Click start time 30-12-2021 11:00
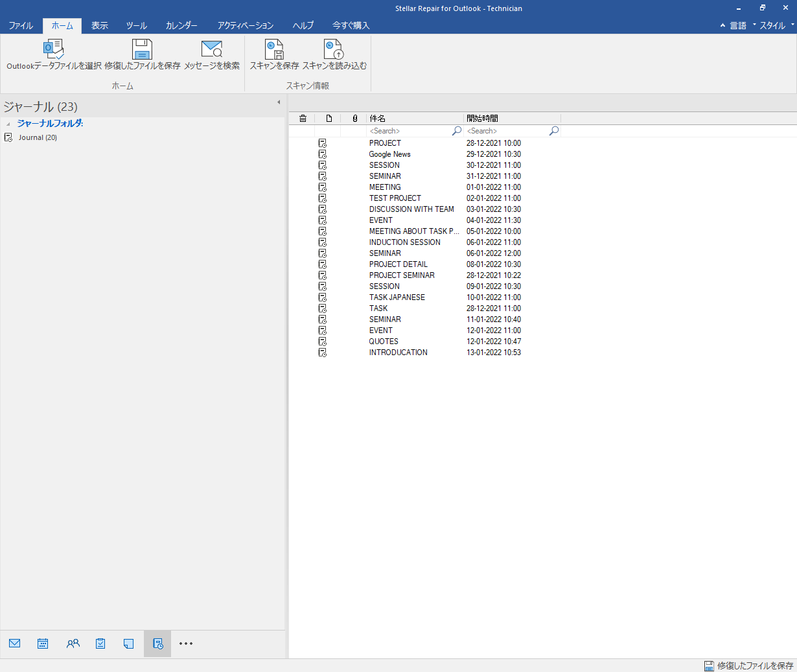The width and height of the screenshot is (797, 672). coord(494,165)
